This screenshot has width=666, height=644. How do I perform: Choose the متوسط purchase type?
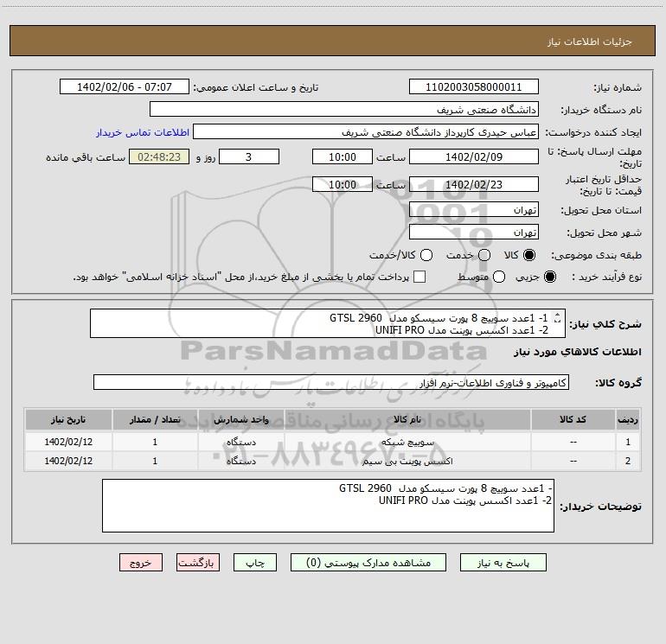pos(499,277)
